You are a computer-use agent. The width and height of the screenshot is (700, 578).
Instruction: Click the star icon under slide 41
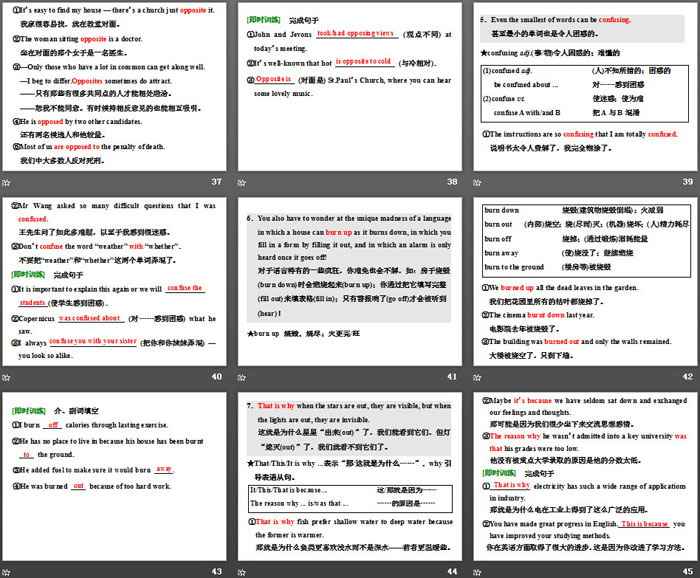[242, 378]
